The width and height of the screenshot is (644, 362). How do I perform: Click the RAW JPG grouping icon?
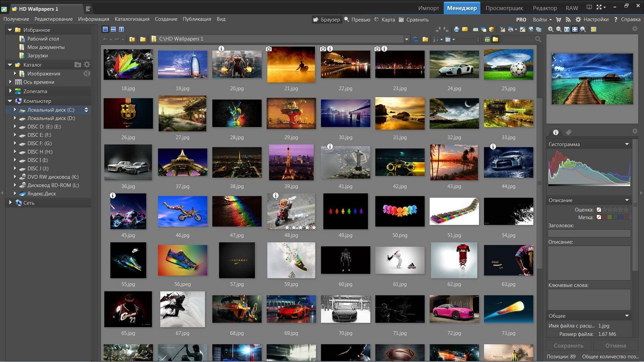(487, 39)
